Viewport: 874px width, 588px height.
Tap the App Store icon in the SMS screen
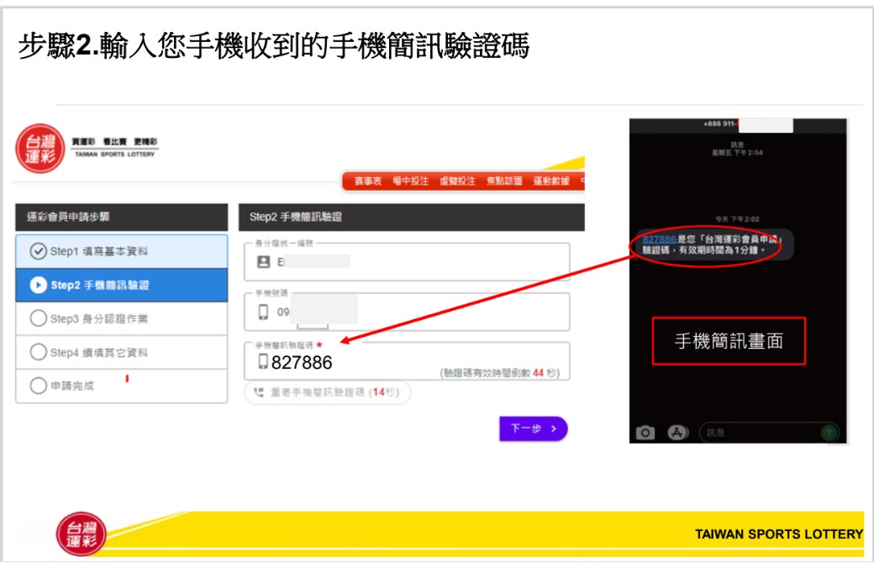pyautogui.click(x=677, y=433)
